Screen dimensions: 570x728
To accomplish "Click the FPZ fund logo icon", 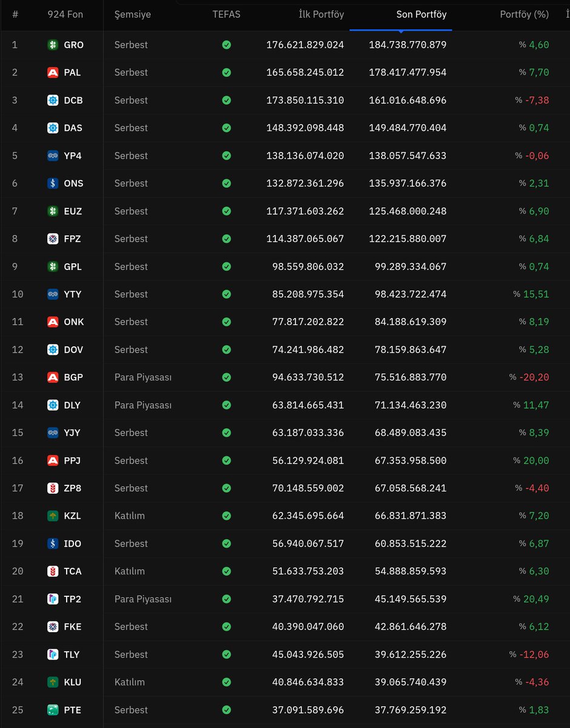I will (53, 238).
